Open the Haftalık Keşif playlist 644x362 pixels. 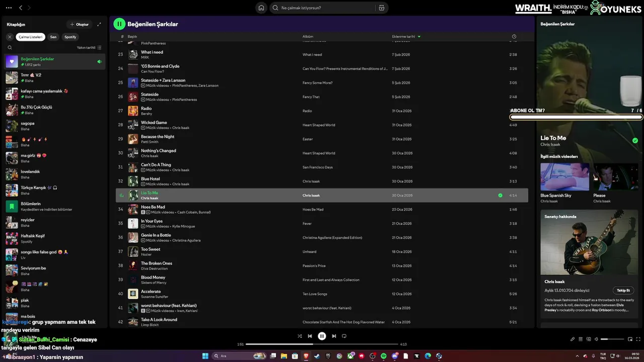click(x=54, y=238)
